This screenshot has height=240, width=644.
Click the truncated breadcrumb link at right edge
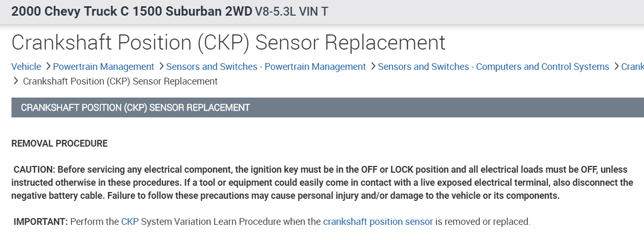coord(632,67)
